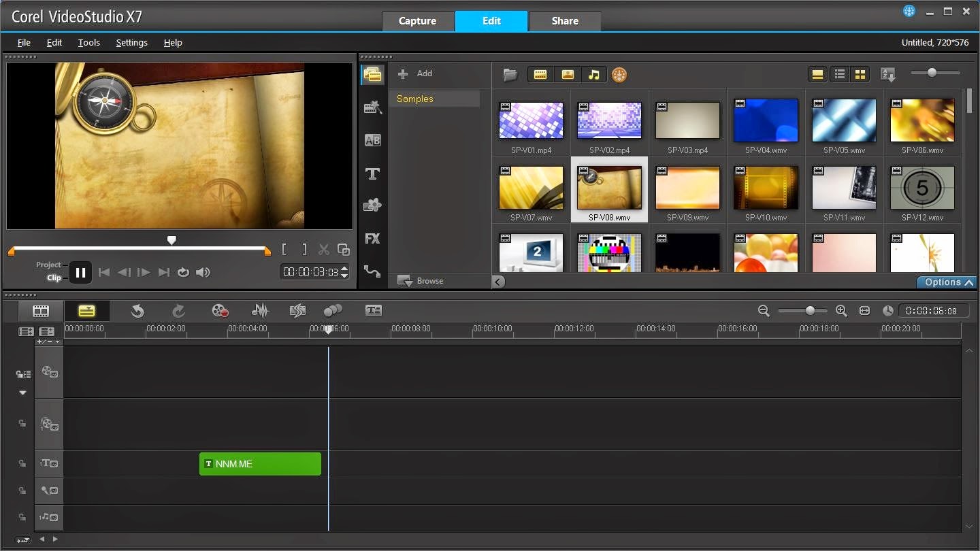Open the FX Filter library

point(372,239)
